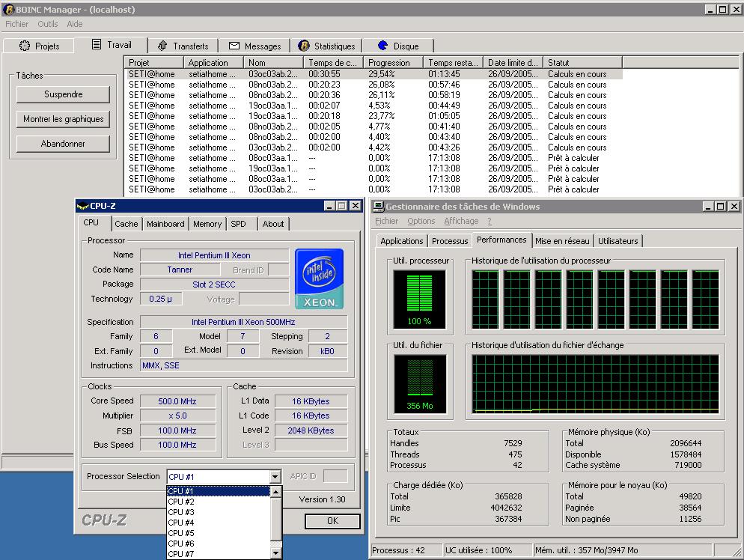Click the page file usage history graph

(x=595, y=384)
